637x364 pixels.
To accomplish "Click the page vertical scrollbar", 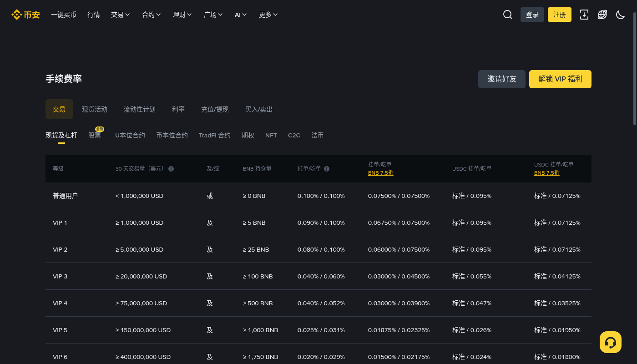I will click(x=635, y=68).
